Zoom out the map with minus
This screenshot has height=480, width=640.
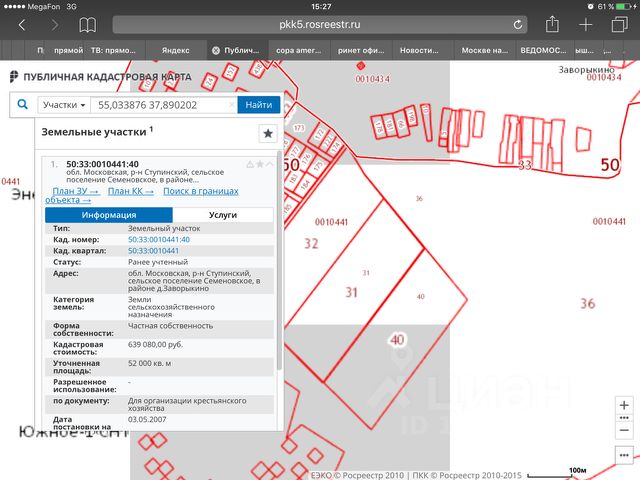pyautogui.click(x=624, y=430)
